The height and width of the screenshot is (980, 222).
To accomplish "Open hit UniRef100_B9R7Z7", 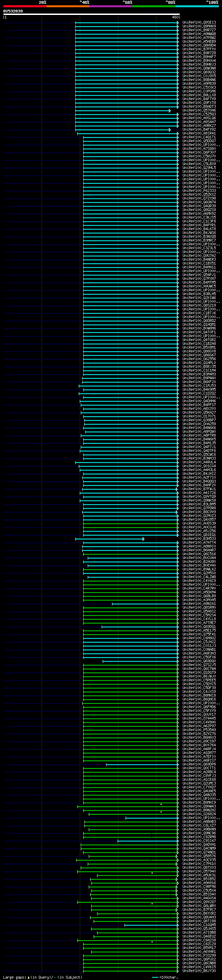I will point(199,30).
